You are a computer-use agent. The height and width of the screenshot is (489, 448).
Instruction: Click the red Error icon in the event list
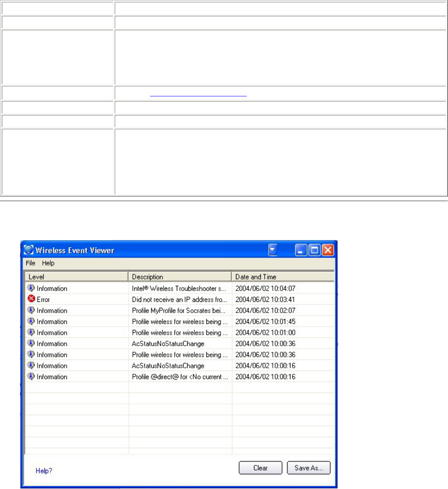click(31, 299)
